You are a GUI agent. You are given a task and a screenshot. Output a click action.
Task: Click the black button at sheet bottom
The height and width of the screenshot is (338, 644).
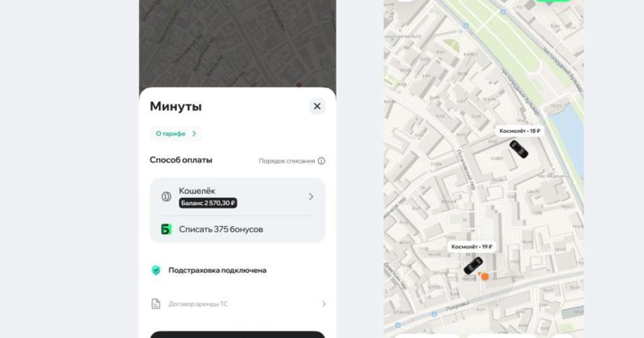(x=237, y=335)
